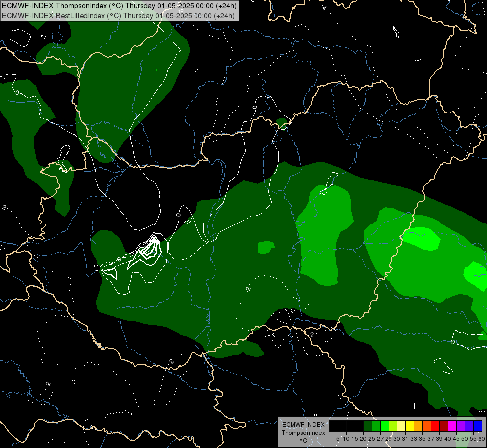Viewport: 487px width, 448px height.
Task: Select the purple 45–50 legend swatch
Action: pyautogui.click(x=461, y=426)
